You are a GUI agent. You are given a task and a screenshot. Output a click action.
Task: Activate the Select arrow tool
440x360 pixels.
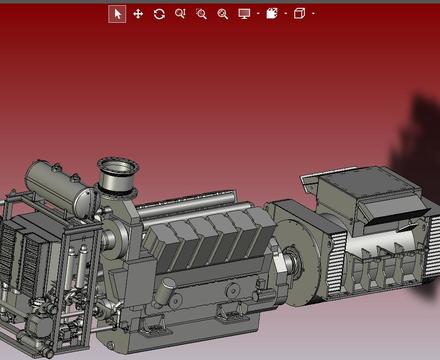(117, 14)
